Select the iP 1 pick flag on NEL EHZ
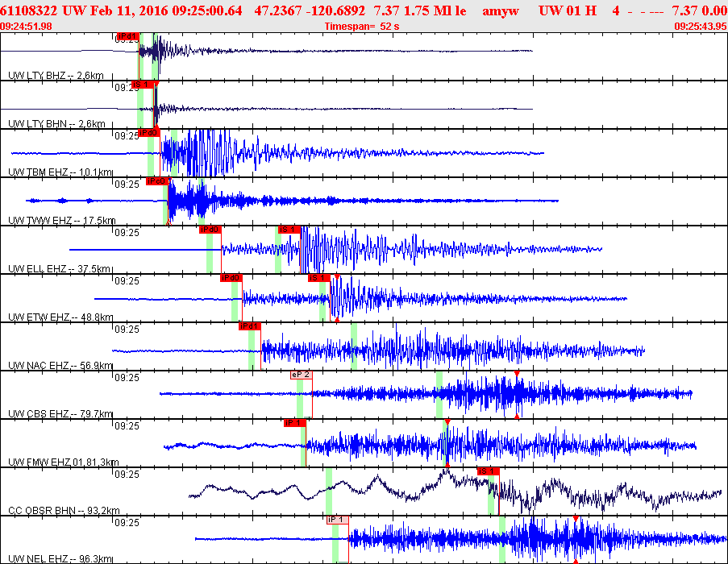Viewport: 728px width, 564px height. tap(338, 520)
